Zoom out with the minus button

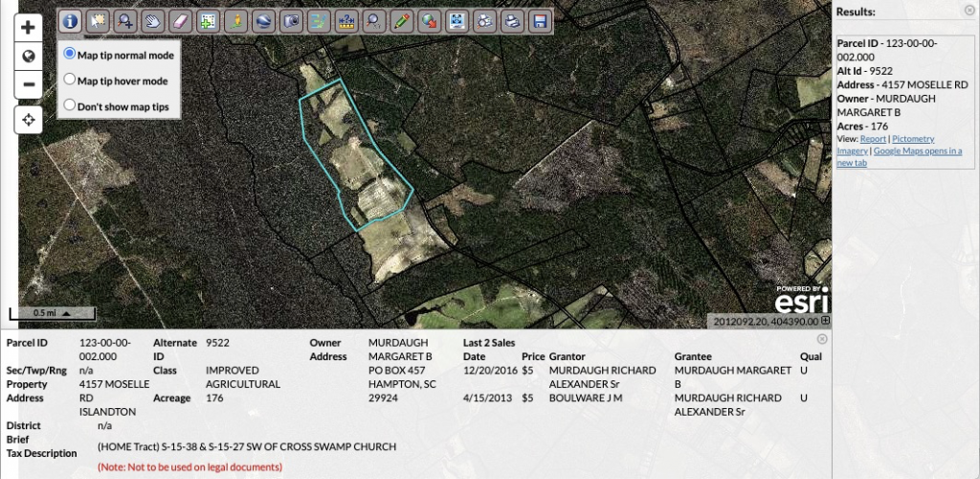(29, 84)
